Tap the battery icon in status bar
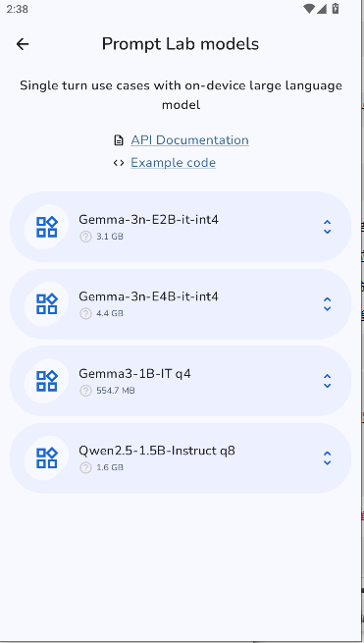The image size is (364, 643). 336,8
